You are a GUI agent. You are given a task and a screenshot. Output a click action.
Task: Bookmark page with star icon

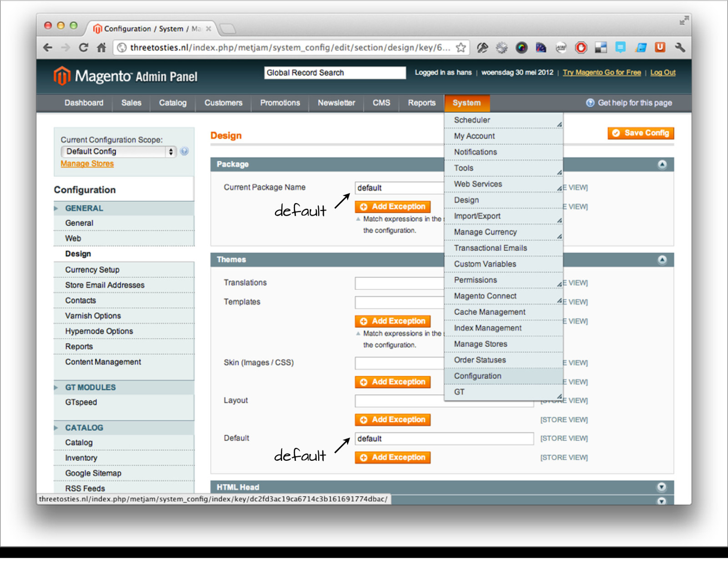pos(461,47)
